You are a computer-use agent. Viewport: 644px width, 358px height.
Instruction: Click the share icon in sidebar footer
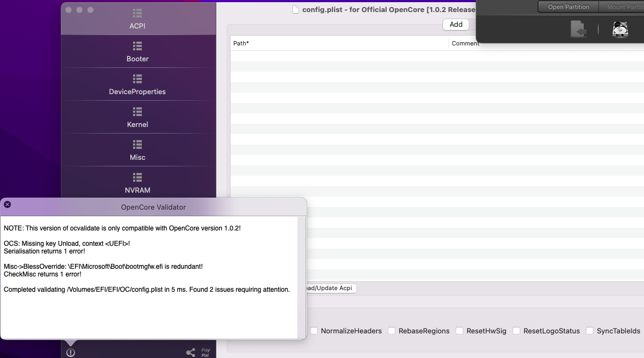(x=191, y=353)
